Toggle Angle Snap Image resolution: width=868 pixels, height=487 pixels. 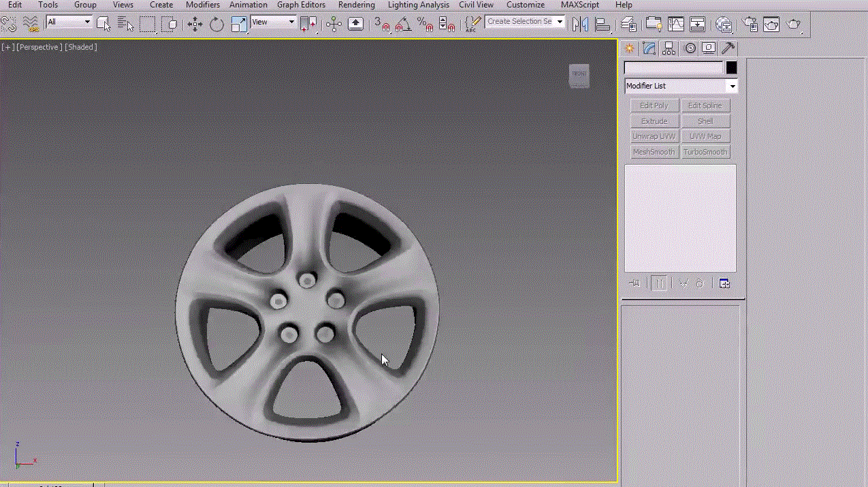[403, 25]
